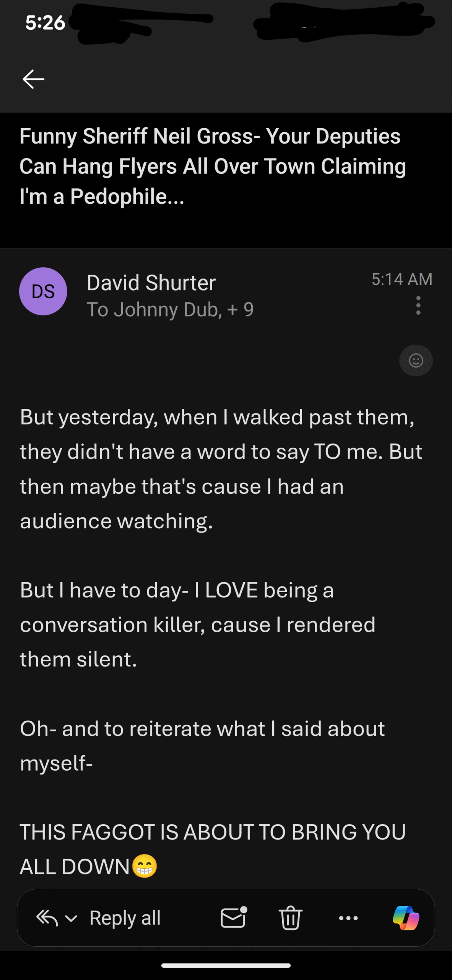Tap the 'conversation killer' paragraph
The image size is (452, 980).
click(198, 625)
